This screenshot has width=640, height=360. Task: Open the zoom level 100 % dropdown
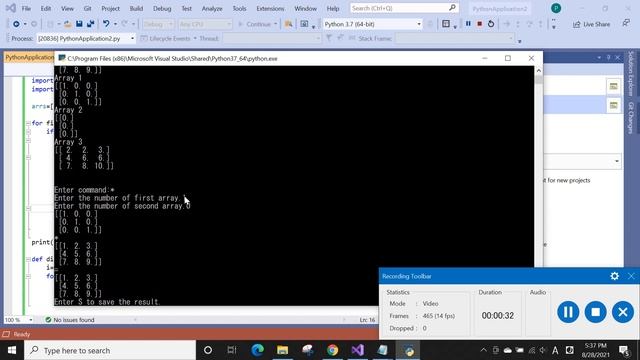(x=31, y=320)
